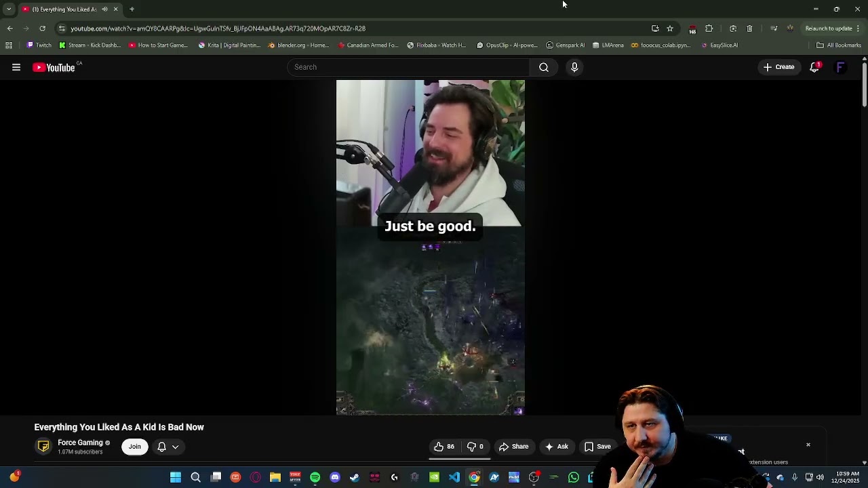
Task: Click the YouTube search magnifier button
Action: [544, 67]
